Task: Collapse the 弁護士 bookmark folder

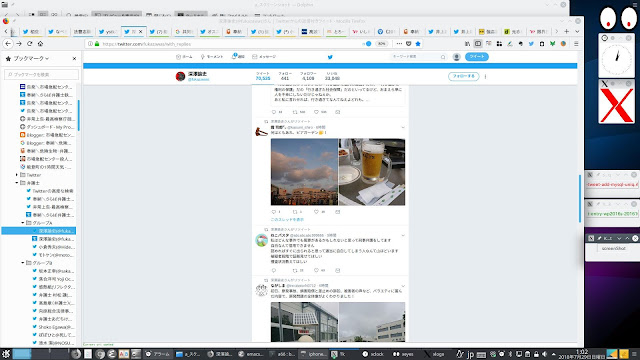Action: point(17,183)
